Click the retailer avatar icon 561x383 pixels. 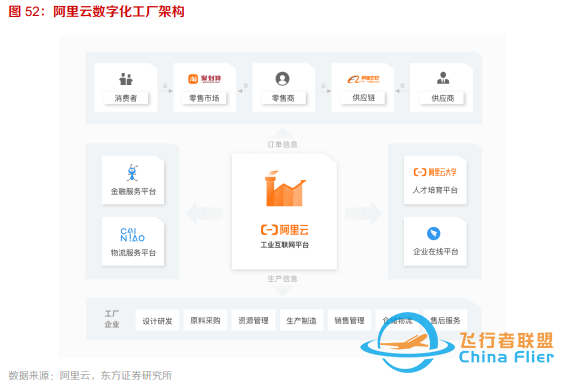282,79
